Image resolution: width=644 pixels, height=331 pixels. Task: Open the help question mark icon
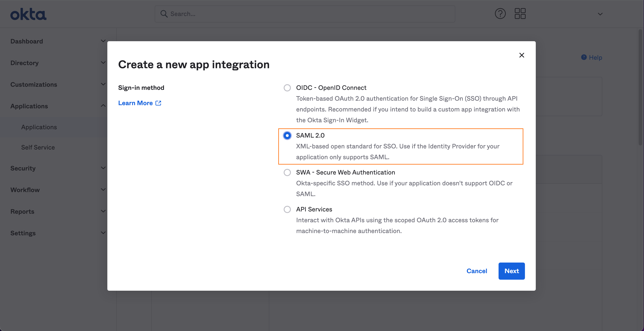pyautogui.click(x=500, y=14)
